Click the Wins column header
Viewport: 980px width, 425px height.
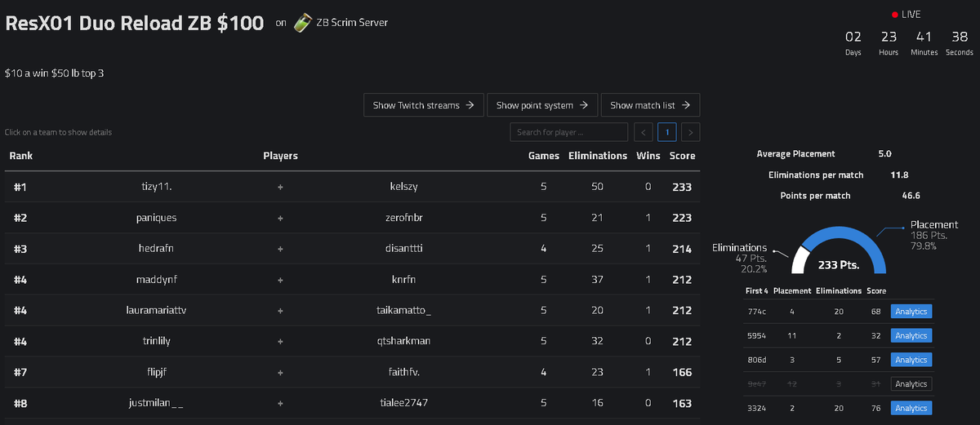[648, 156]
